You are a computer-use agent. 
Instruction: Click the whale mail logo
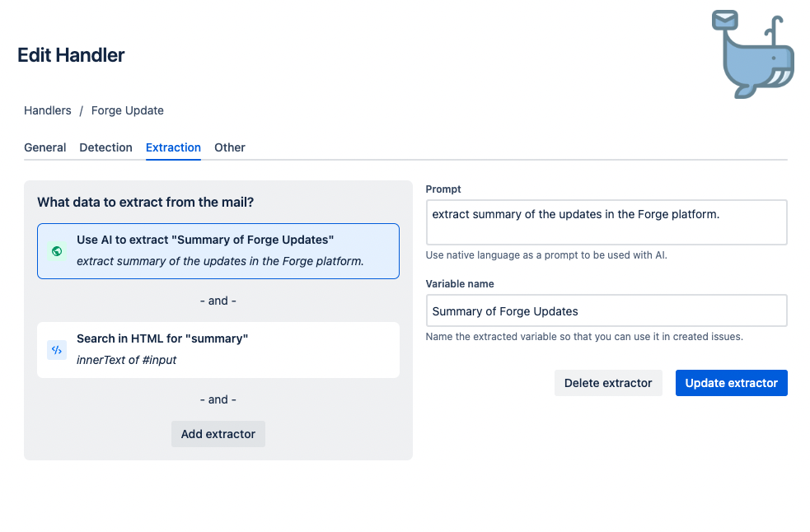[752, 54]
